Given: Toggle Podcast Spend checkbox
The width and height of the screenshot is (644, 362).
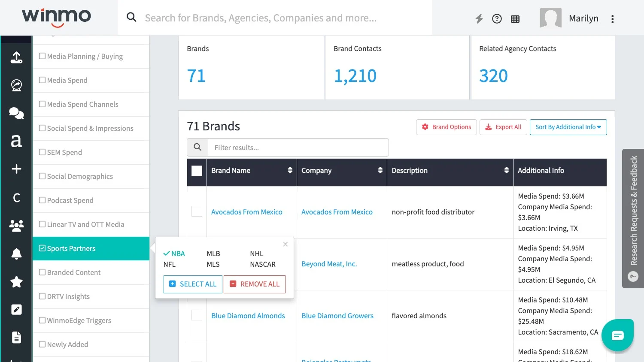Looking at the screenshot, I should (42, 200).
